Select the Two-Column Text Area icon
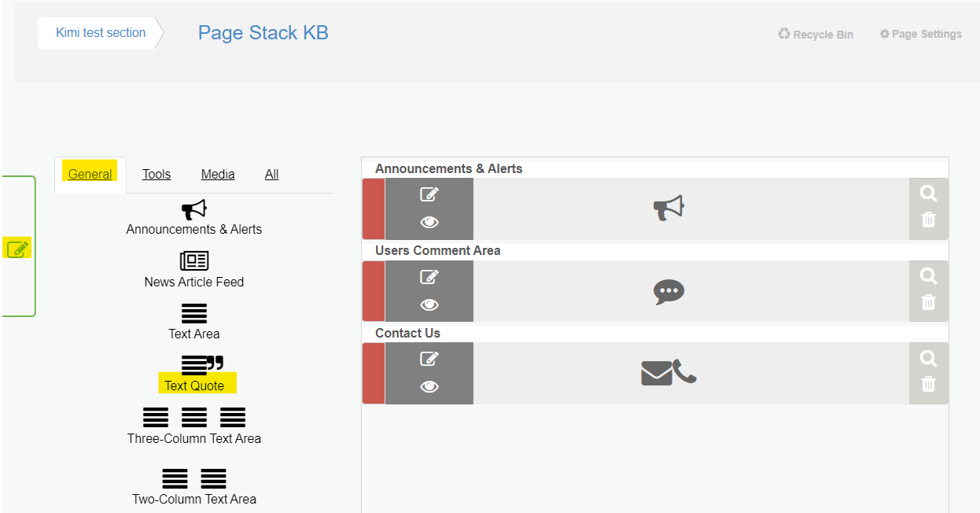Viewport: 980px width, 513px height. coord(194,478)
